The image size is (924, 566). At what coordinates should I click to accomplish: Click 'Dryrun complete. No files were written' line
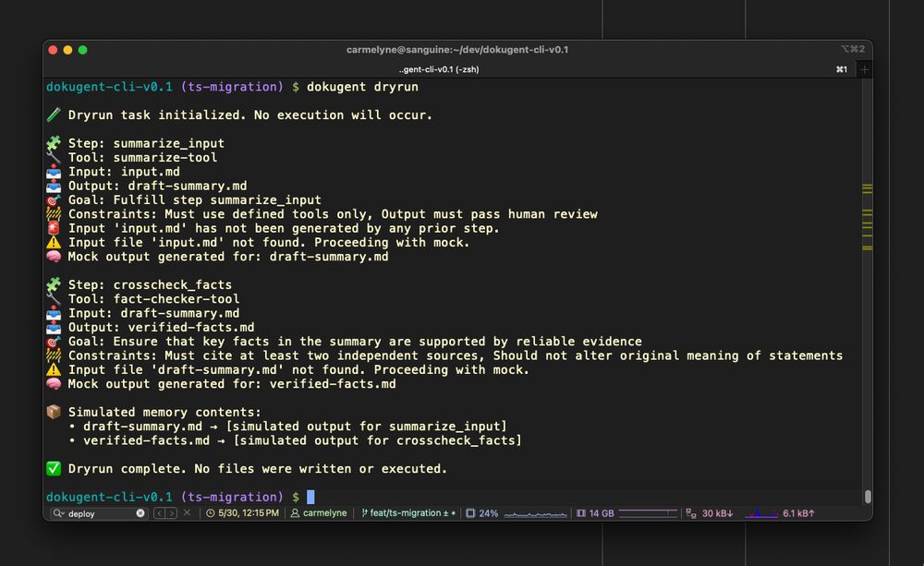coord(258,468)
